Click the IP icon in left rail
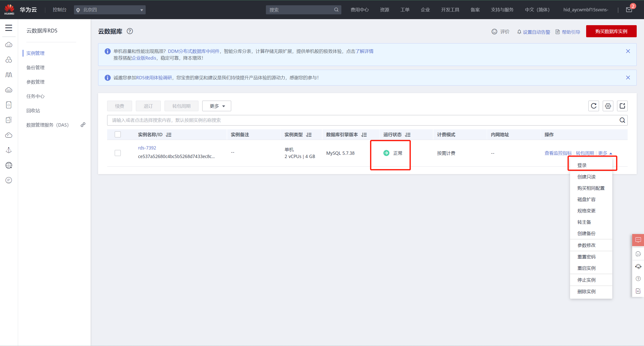The height and width of the screenshot is (346, 644). pyautogui.click(x=9, y=180)
